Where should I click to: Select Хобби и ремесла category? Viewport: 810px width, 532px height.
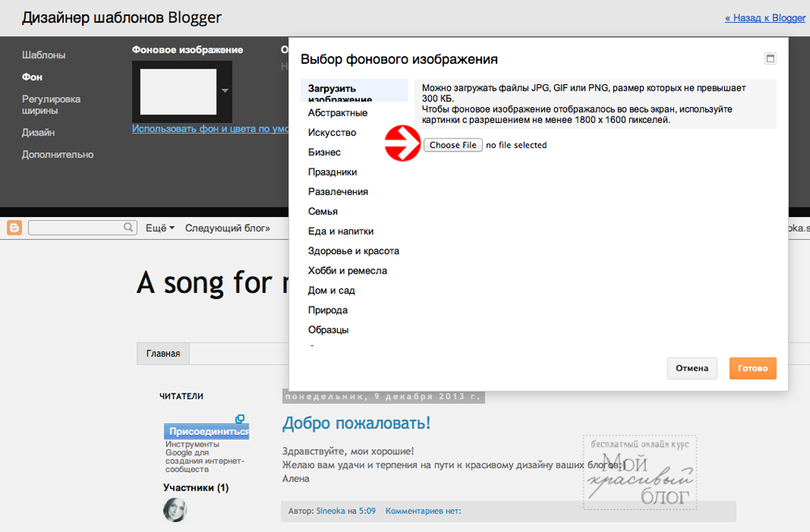click(347, 270)
